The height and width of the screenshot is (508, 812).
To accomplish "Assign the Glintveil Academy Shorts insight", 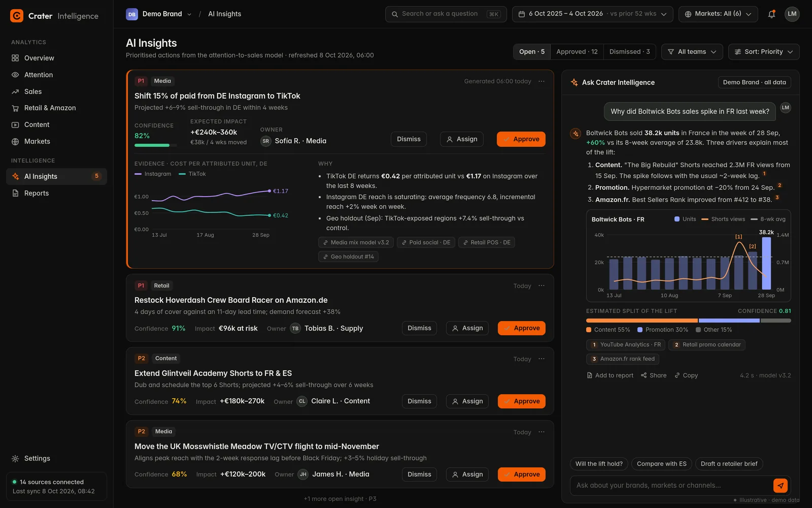I will [467, 401].
